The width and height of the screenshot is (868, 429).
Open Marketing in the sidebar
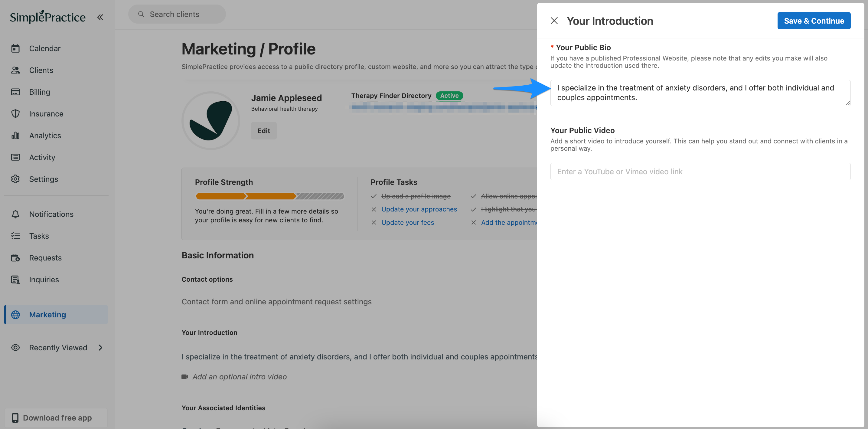pos(56,314)
